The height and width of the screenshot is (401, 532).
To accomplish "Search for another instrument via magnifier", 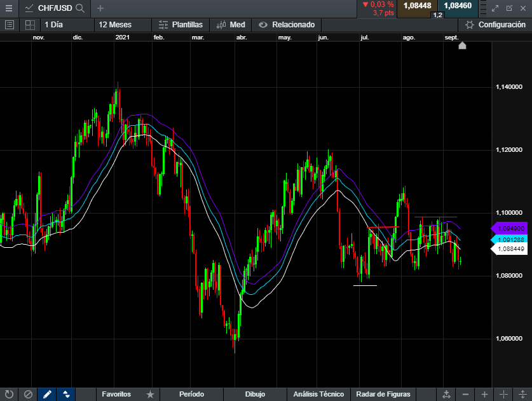I will [x=80, y=8].
